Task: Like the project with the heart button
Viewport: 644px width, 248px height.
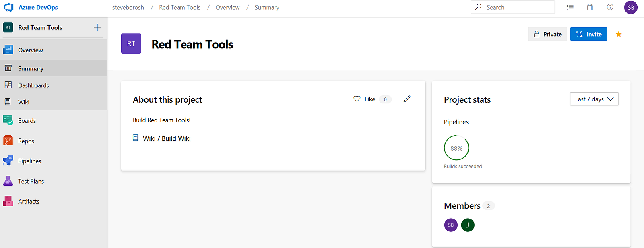Action: [x=364, y=99]
